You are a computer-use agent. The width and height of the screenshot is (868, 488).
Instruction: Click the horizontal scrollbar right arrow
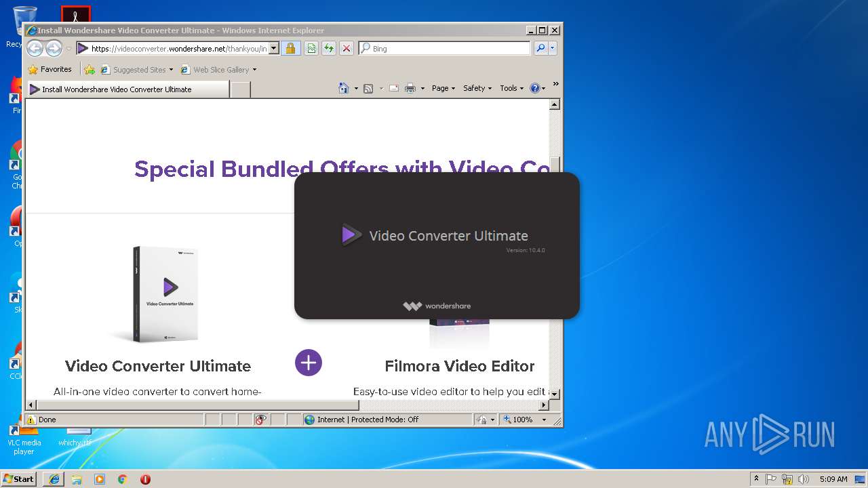[544, 405]
